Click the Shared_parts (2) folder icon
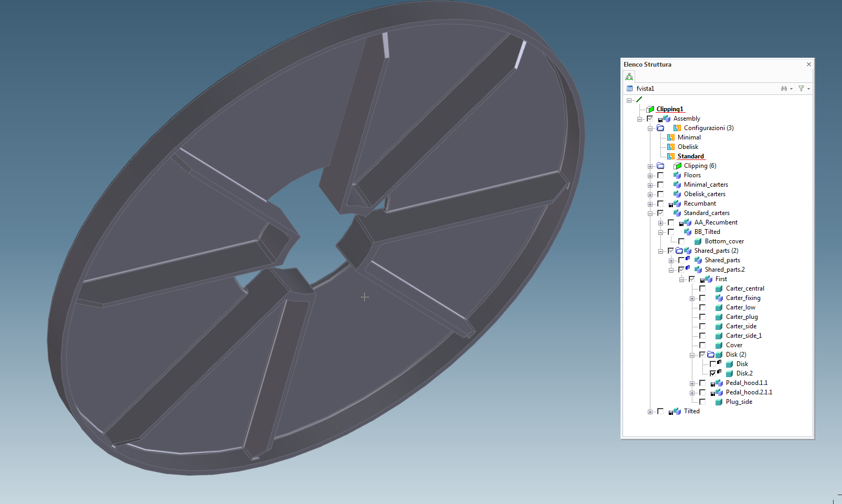 [x=679, y=251]
